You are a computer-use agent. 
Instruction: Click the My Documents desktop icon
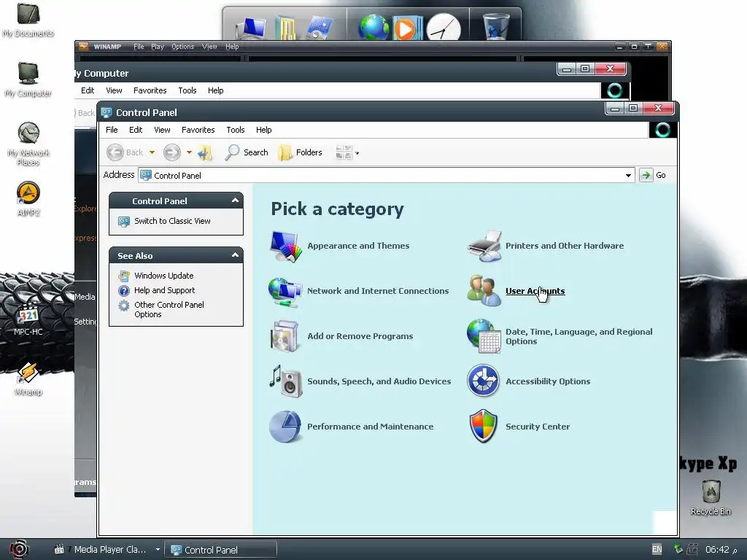click(28, 20)
